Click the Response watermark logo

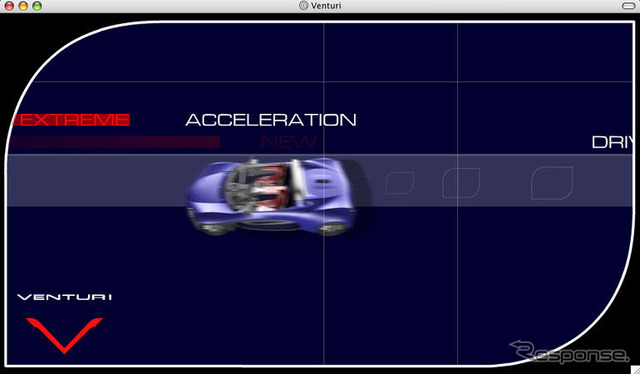[569, 352]
